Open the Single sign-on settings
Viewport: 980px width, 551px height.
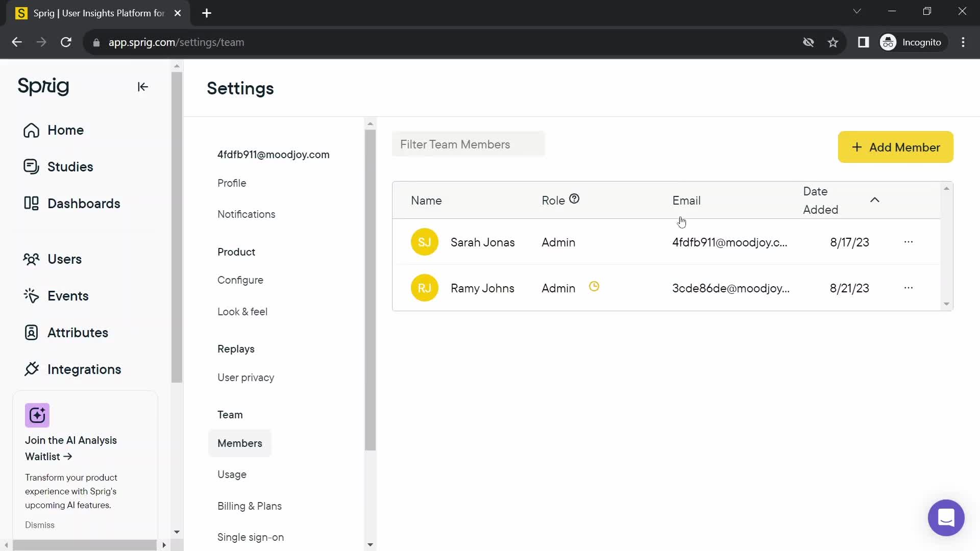click(252, 537)
